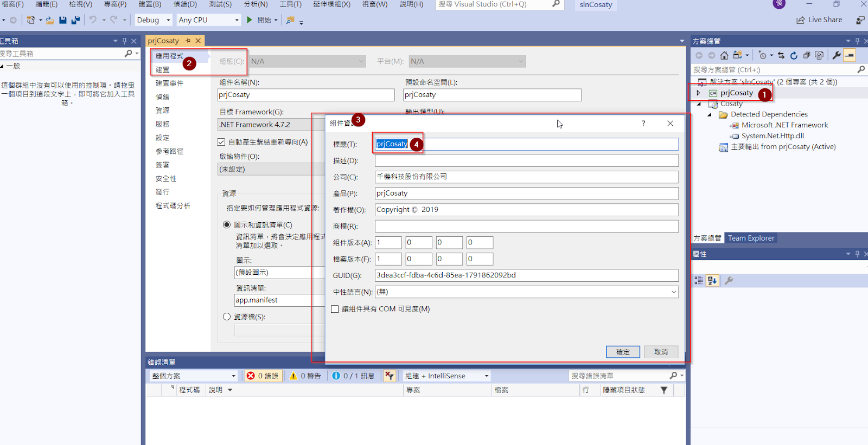Click the Alphabetical sort icon in Properties panel

point(712,280)
